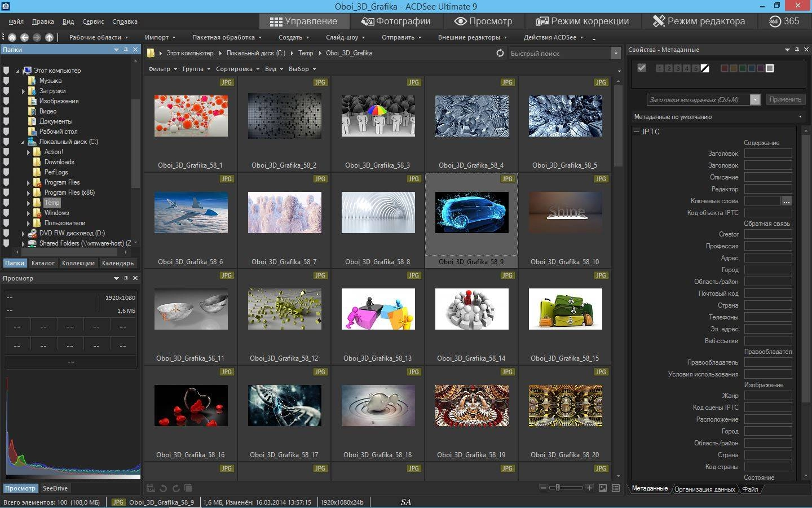Expand the Action! folder node
The height and width of the screenshot is (508, 812).
pos(28,152)
